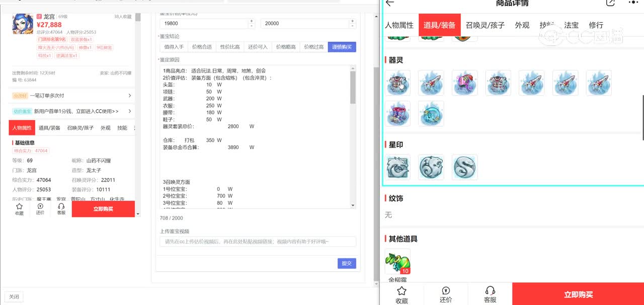Open 修行 tab in 商品详情 panel
The image size is (644, 305).
[596, 25]
